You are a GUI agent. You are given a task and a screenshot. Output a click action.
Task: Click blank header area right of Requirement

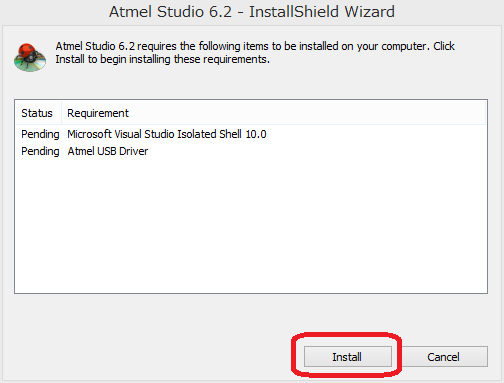click(x=307, y=113)
